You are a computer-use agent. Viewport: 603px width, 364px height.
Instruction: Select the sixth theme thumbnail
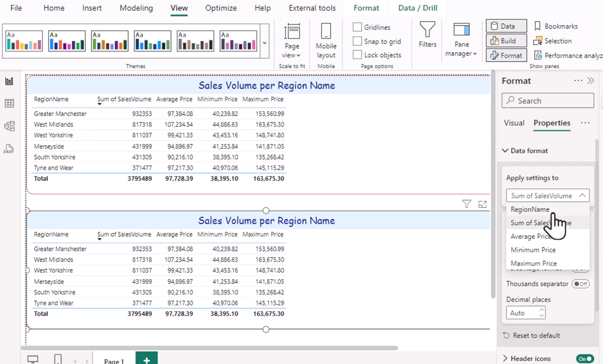[238, 41]
